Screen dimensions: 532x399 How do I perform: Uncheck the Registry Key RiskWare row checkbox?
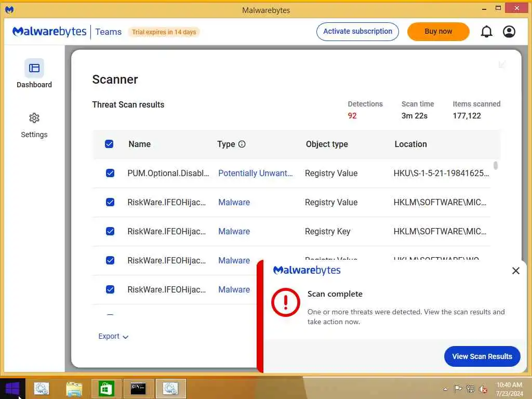(110, 231)
